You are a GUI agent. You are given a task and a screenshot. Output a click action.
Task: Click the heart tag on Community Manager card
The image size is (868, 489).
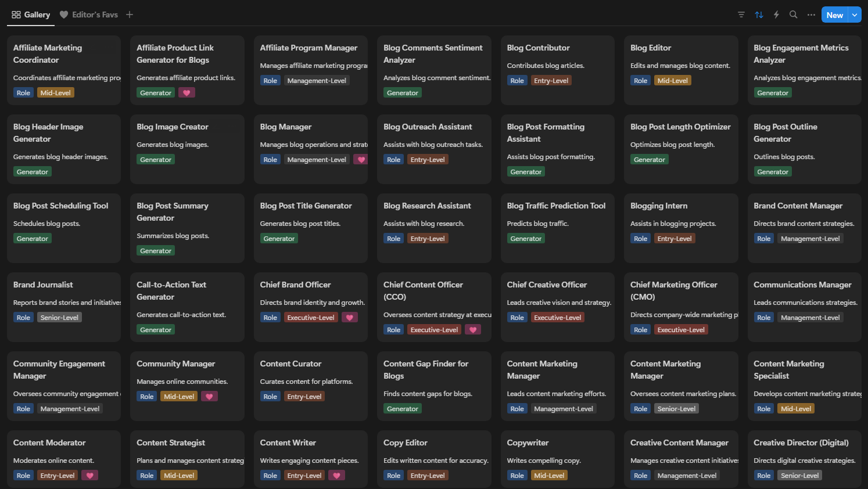(209, 397)
